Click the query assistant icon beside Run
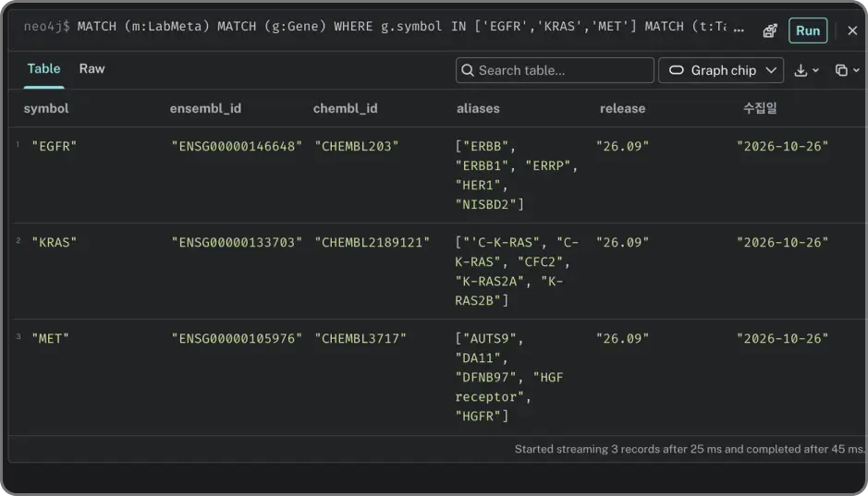The height and width of the screenshot is (496, 868). (770, 30)
